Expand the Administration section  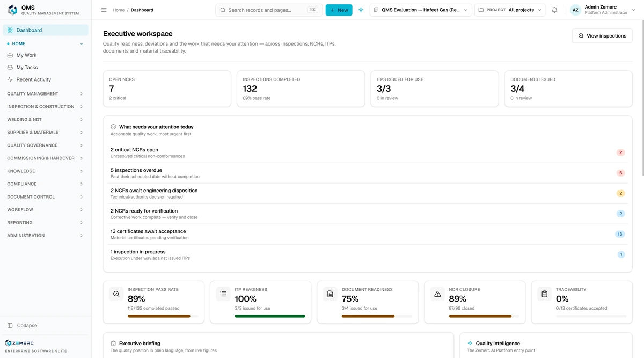(x=45, y=236)
